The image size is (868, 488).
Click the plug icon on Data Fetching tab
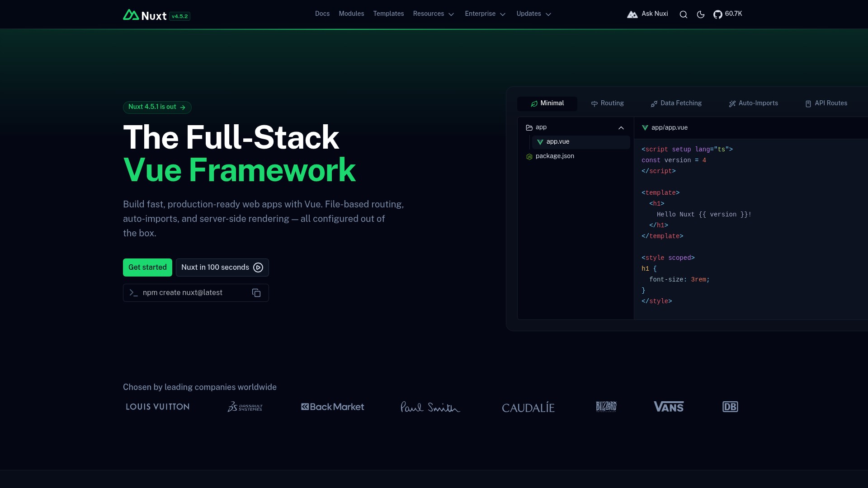click(654, 103)
